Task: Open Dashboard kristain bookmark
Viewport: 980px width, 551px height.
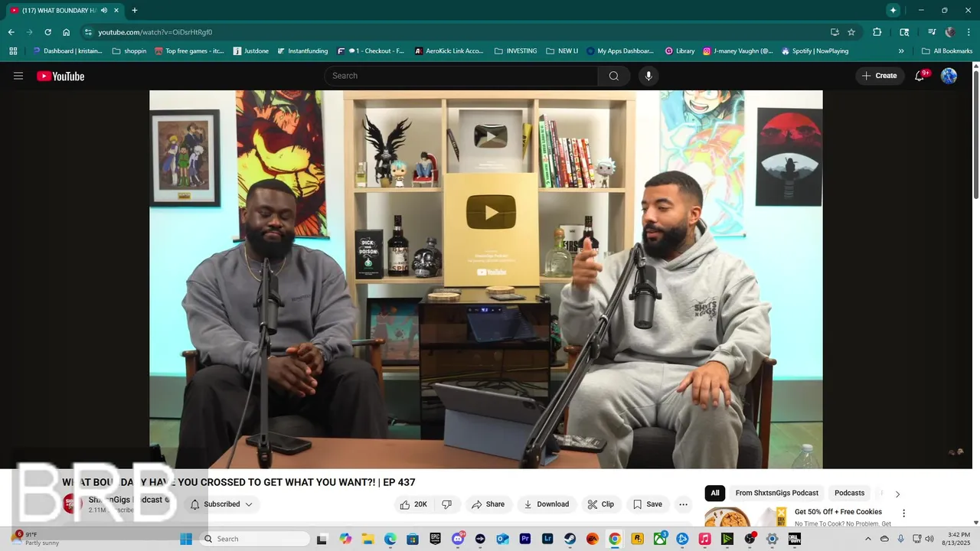Action: point(67,51)
